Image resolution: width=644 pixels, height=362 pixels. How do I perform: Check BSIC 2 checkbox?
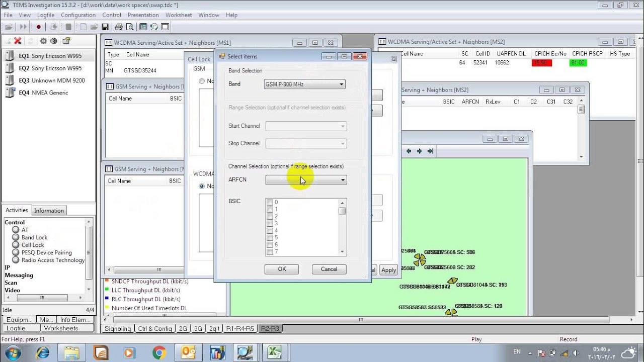point(270,217)
